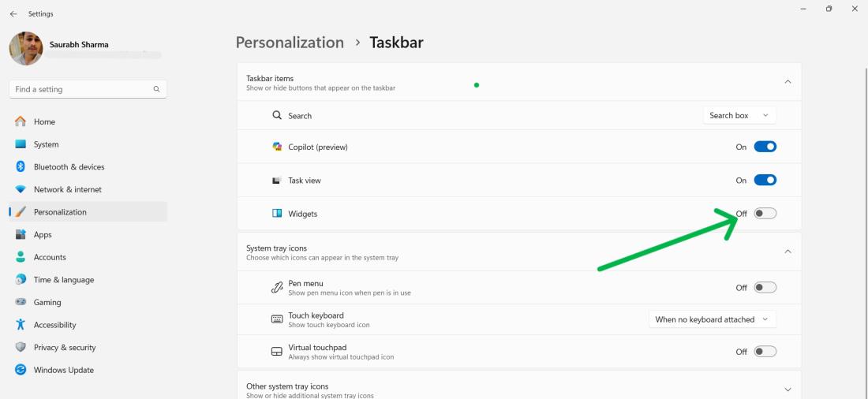Open the Search box dropdown

739,116
